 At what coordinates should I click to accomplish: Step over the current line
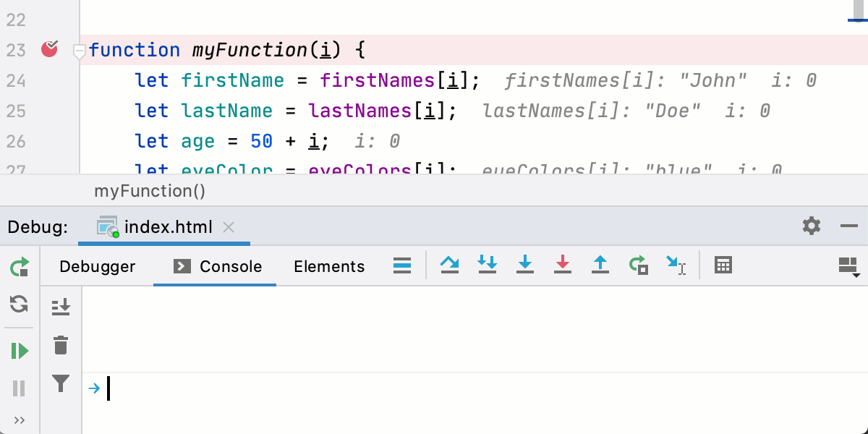pos(450,265)
